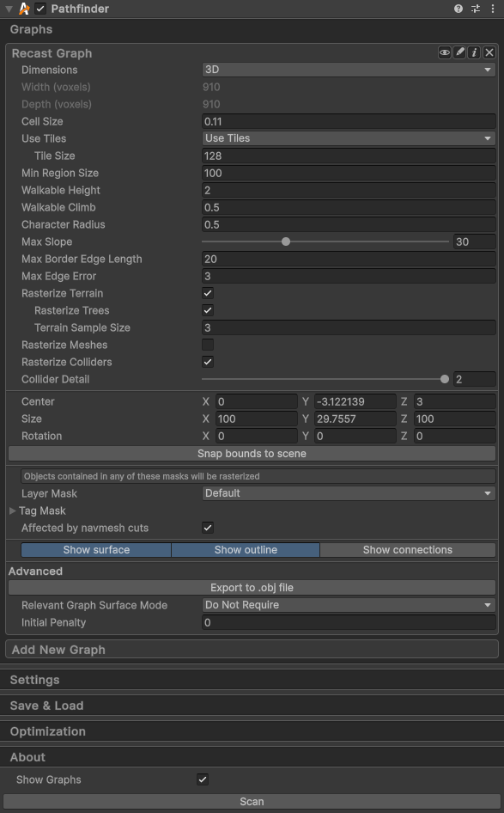Open Pathfinder component three-dot menu
The width and height of the screenshot is (504, 813).
point(493,9)
